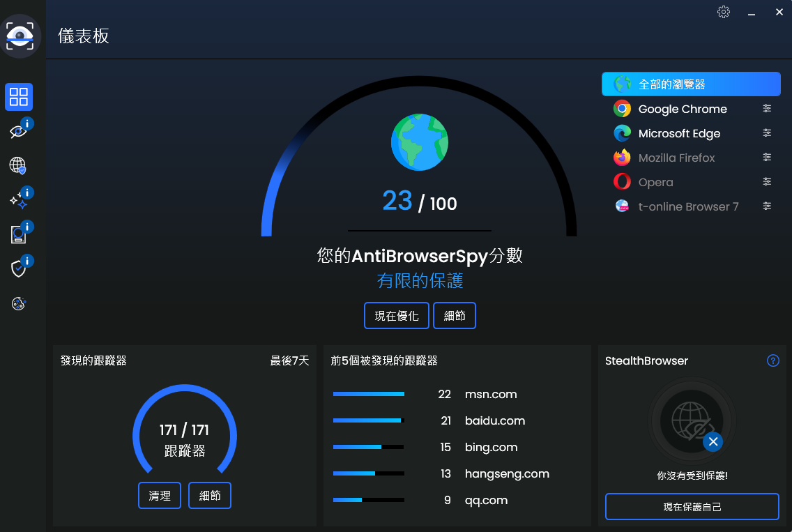This screenshot has width=792, height=532.
Task: Click the 前5個被發現的跟蹤器 heading
Action: (x=384, y=360)
